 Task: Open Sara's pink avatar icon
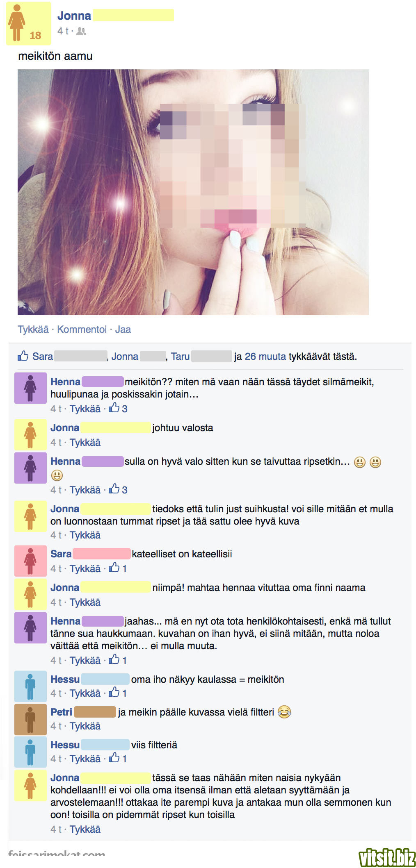30,561
